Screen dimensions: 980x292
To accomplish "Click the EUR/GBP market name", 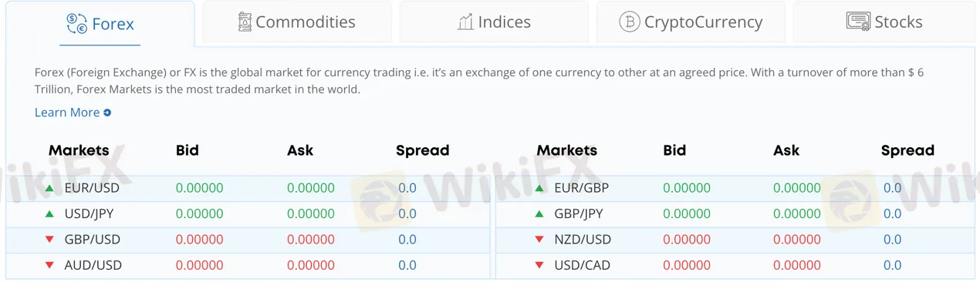I will 582,187.
